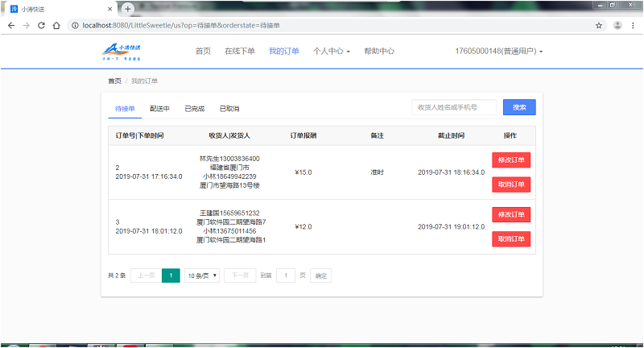Bookmark this page with star icon
The width and height of the screenshot is (644, 348).
[x=599, y=26]
